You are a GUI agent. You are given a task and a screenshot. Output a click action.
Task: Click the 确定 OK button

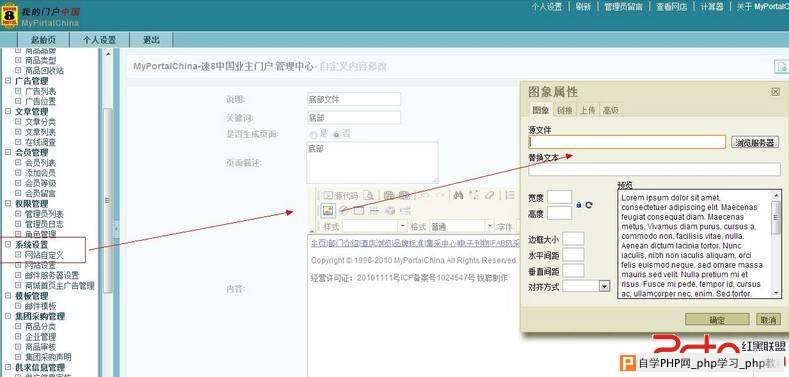coord(717,320)
